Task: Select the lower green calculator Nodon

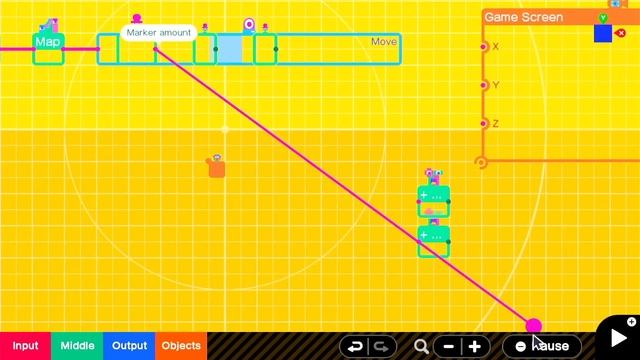Action: (x=433, y=242)
